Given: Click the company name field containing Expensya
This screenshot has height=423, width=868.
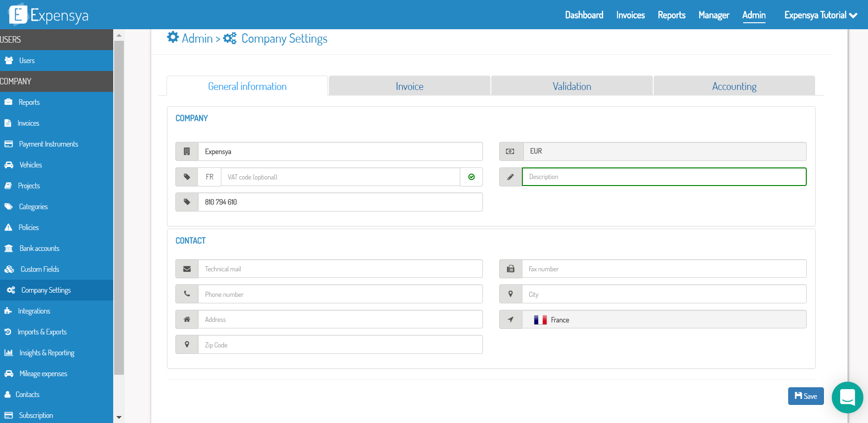Looking at the screenshot, I should point(341,152).
